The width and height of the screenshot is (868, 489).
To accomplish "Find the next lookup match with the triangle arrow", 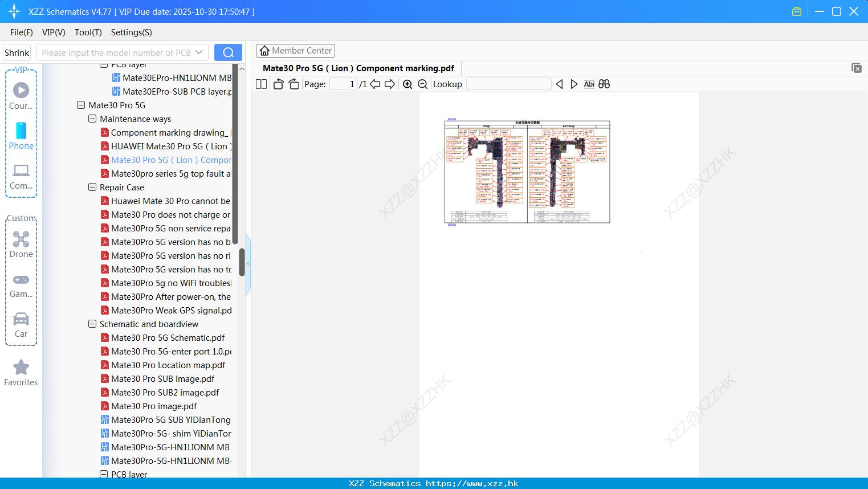I will (574, 84).
